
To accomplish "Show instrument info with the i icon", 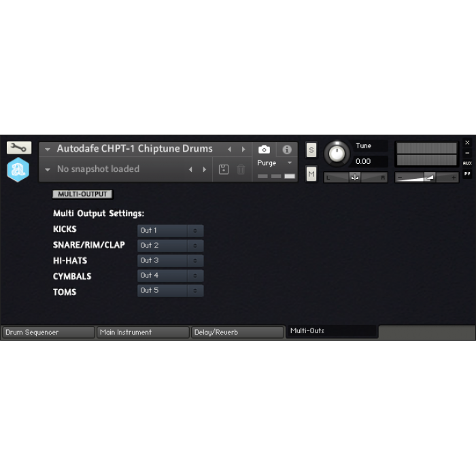I will (287, 150).
